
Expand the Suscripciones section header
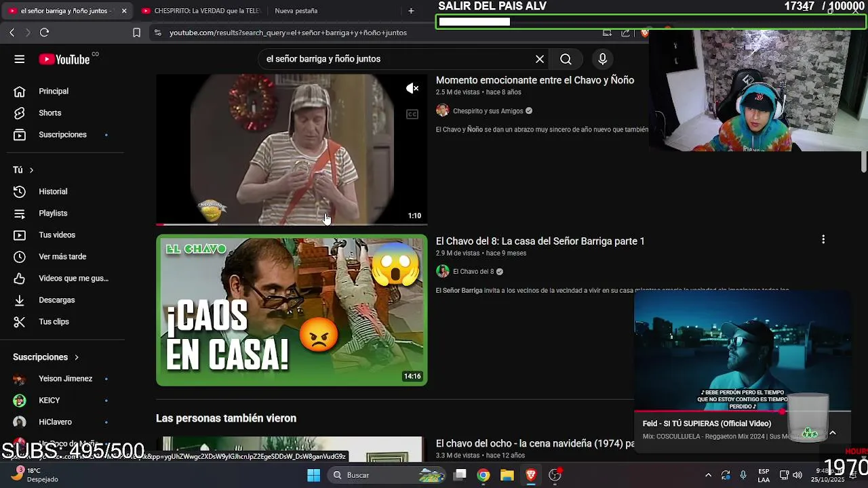46,357
